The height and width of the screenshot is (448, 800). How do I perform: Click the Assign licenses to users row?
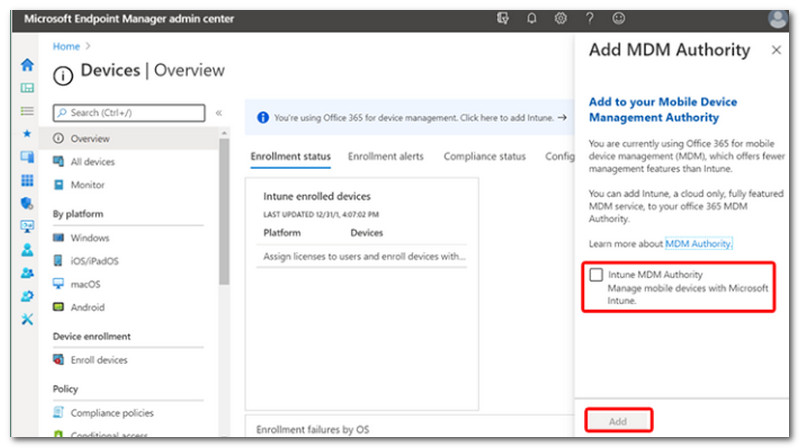coord(362,256)
